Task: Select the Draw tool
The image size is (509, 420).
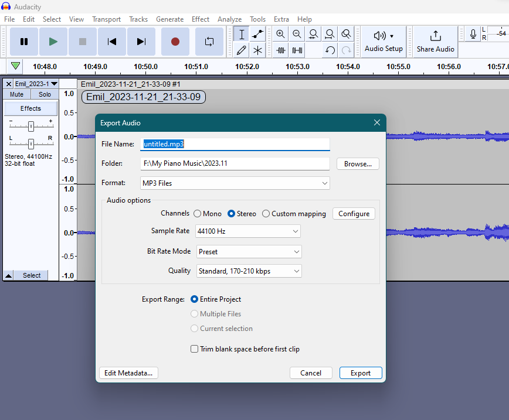Action: tap(241, 50)
